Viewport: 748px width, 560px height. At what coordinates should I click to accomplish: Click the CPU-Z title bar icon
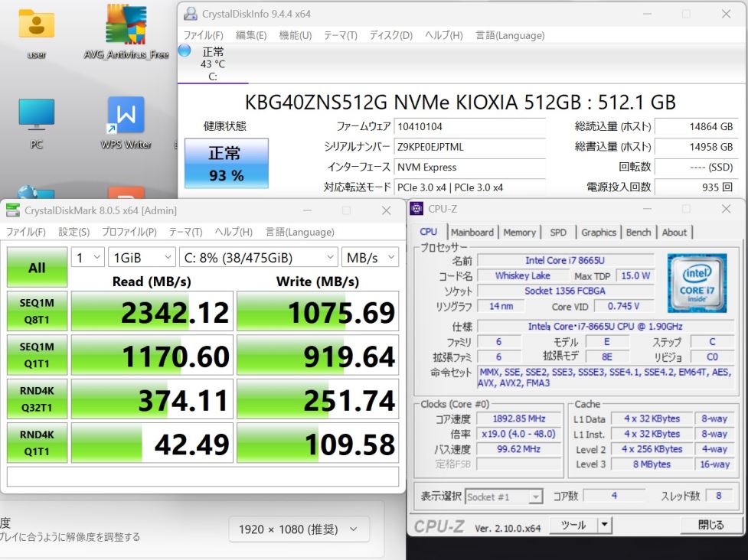(x=416, y=209)
